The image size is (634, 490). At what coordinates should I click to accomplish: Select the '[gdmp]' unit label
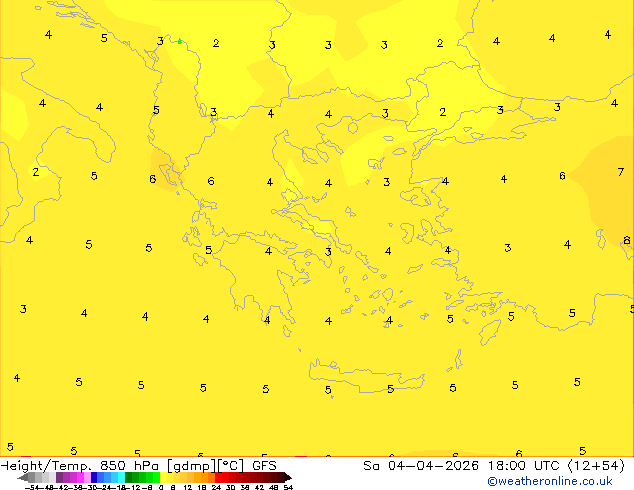pos(192,466)
